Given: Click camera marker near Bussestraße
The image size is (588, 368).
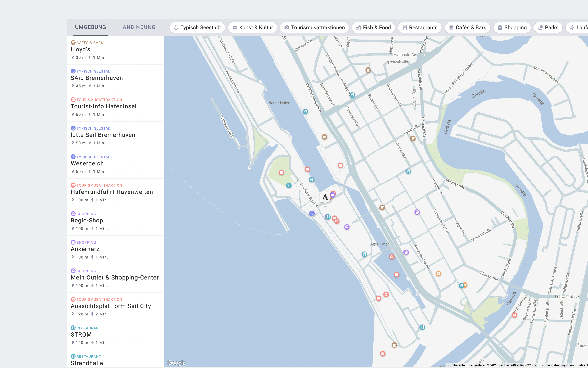Looking at the screenshot, I should tap(514, 315).
